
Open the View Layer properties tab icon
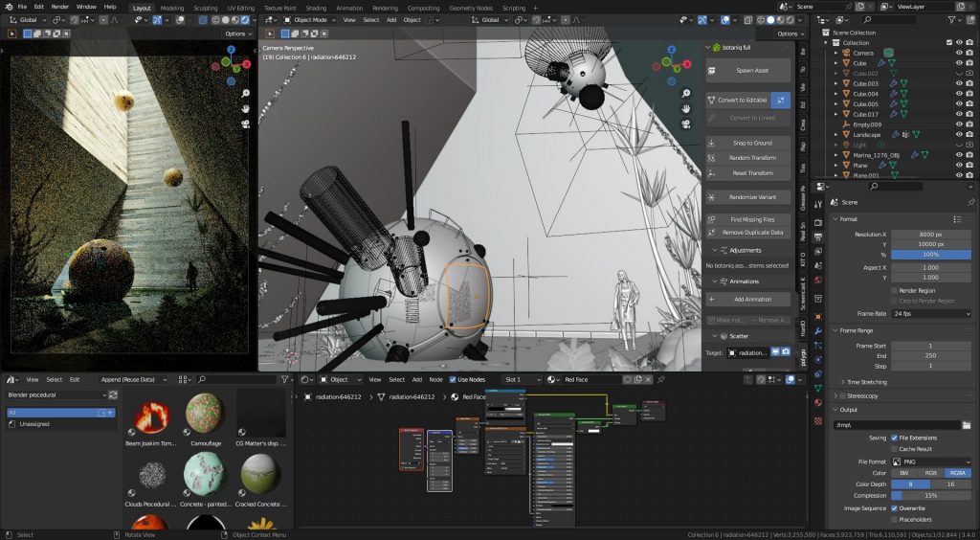818,251
